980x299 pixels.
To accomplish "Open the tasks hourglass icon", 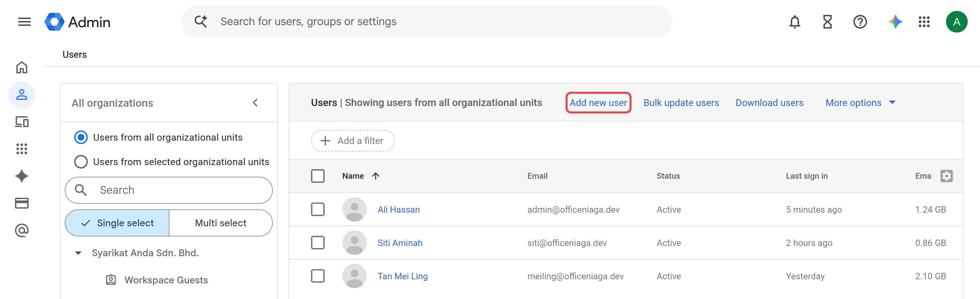I will click(828, 22).
